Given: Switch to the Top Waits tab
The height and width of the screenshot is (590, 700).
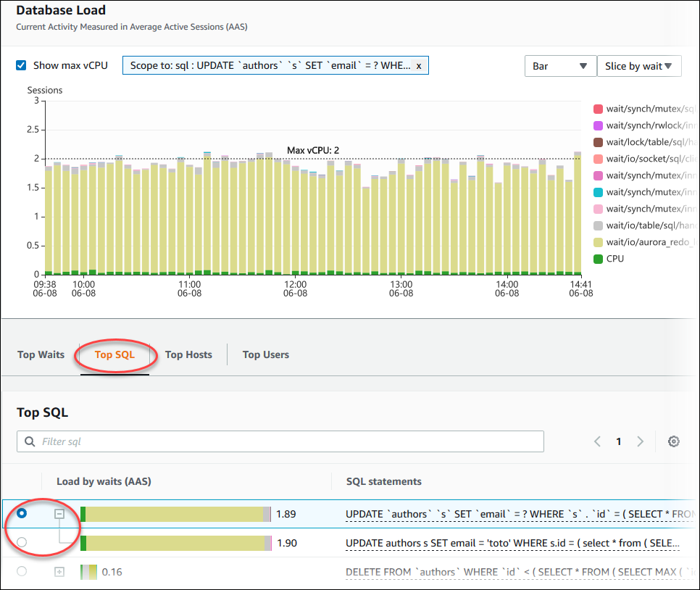Looking at the screenshot, I should [41, 354].
